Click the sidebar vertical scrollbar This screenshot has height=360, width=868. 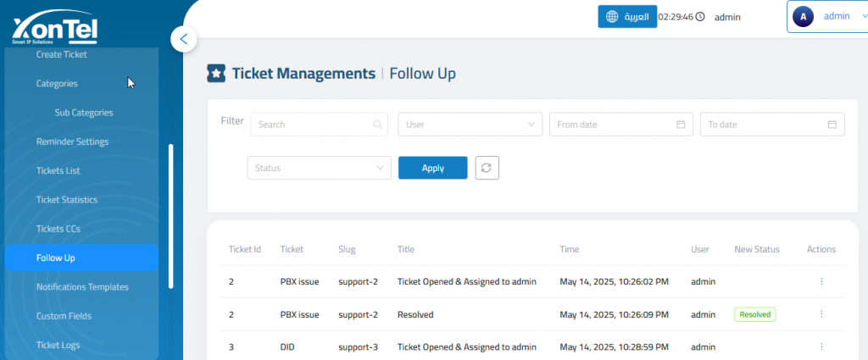(171, 216)
